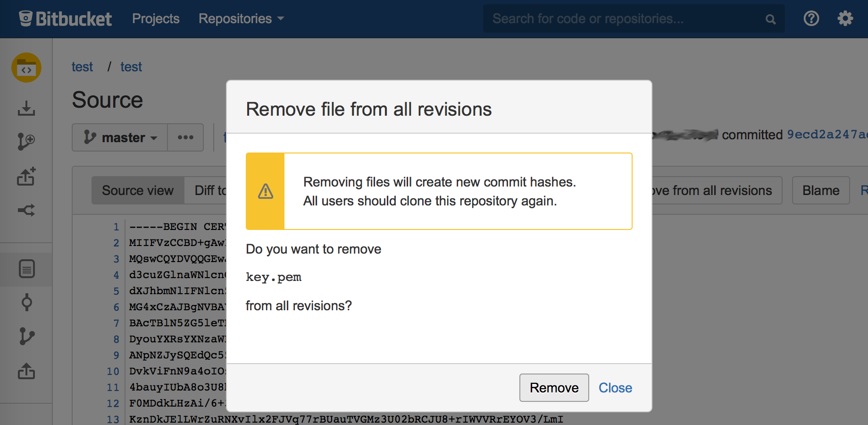Open the first test breadcrumb link
868x425 pixels.
click(x=82, y=67)
